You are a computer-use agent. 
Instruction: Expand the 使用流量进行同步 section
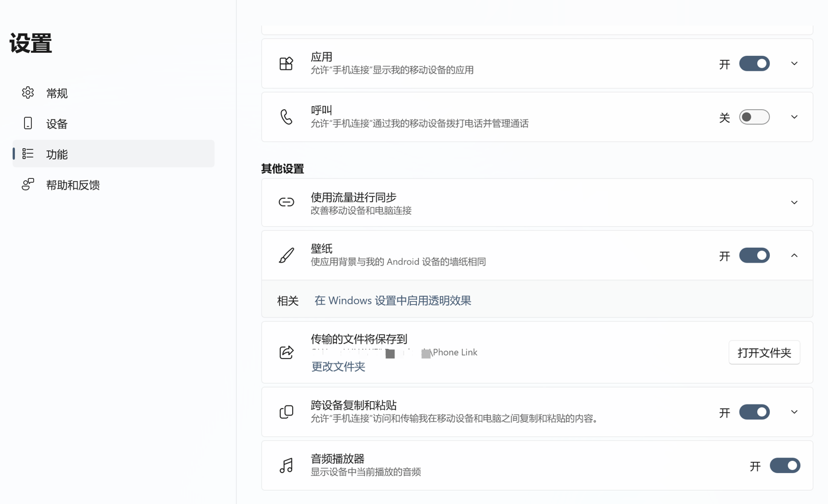[794, 202]
